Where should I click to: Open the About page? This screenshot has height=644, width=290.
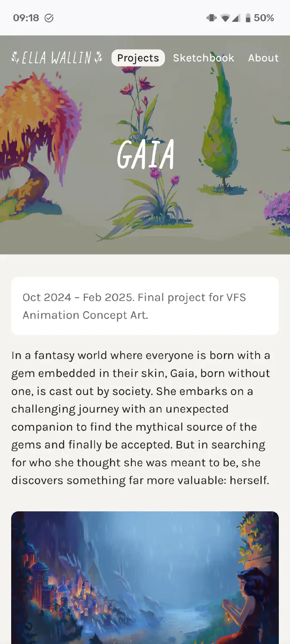[x=263, y=58]
